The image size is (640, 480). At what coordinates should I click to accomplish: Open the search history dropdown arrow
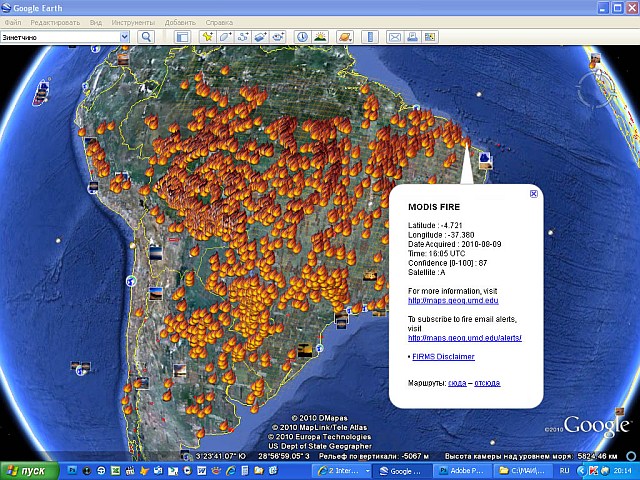coord(124,37)
